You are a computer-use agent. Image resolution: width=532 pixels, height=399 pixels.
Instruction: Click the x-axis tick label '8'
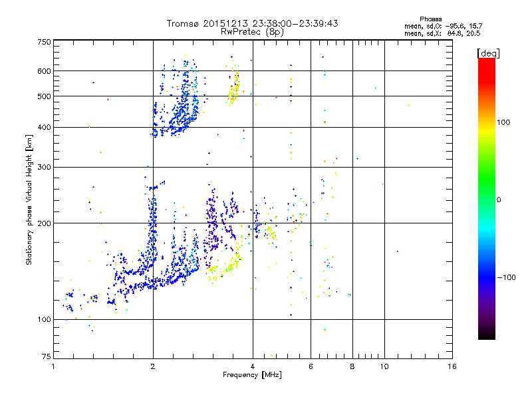(352, 366)
